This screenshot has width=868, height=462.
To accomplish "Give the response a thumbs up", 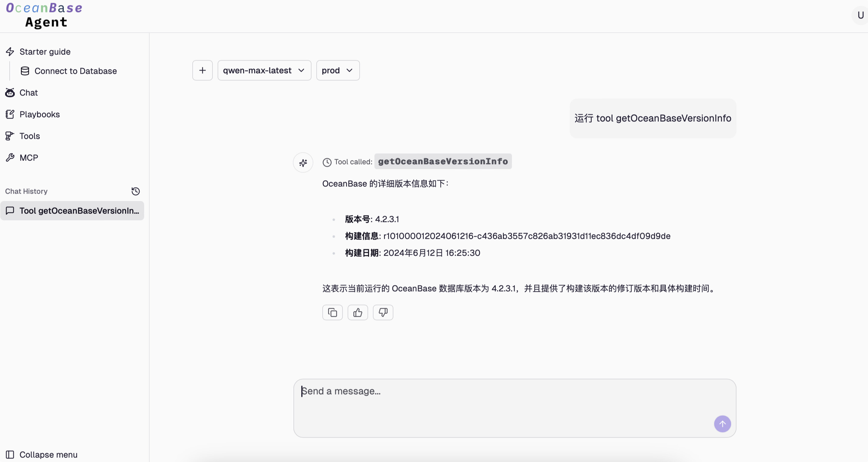I will (358, 313).
